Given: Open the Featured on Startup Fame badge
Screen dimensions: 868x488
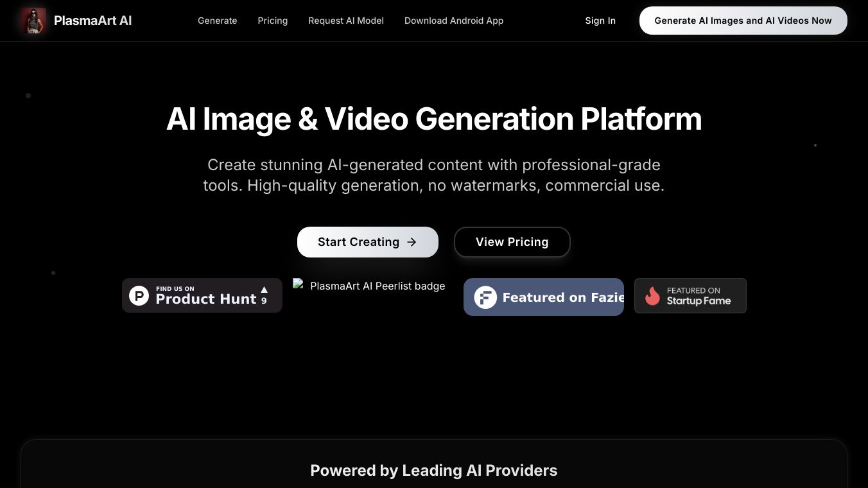Looking at the screenshot, I should tap(690, 295).
